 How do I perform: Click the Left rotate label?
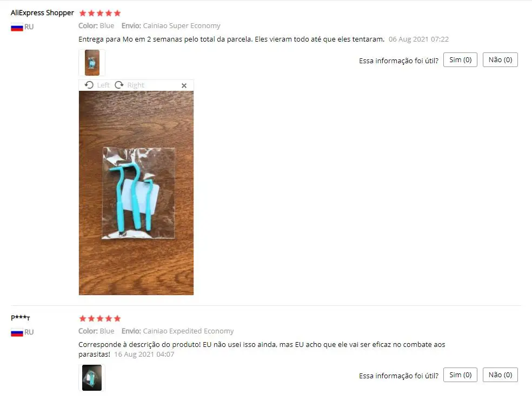(x=103, y=85)
